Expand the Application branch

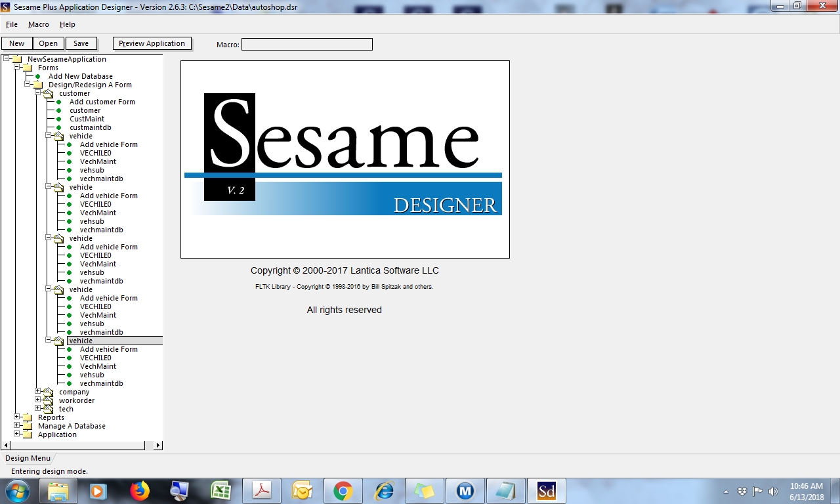pos(17,434)
